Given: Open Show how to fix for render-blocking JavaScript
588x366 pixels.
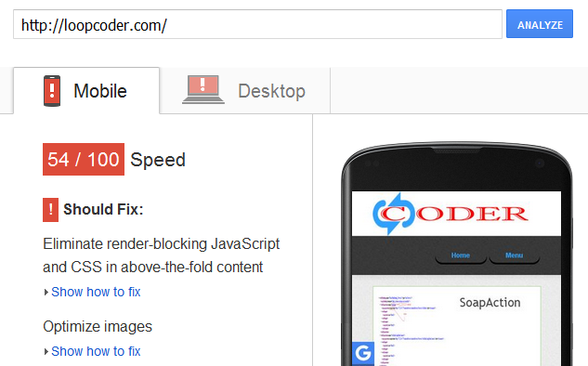Looking at the screenshot, I should [x=96, y=292].
